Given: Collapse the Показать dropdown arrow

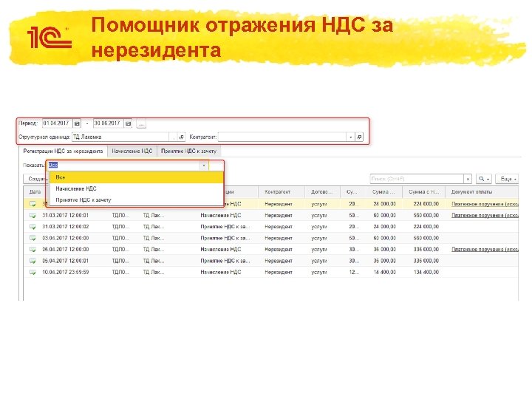Looking at the screenshot, I should click(x=204, y=166).
